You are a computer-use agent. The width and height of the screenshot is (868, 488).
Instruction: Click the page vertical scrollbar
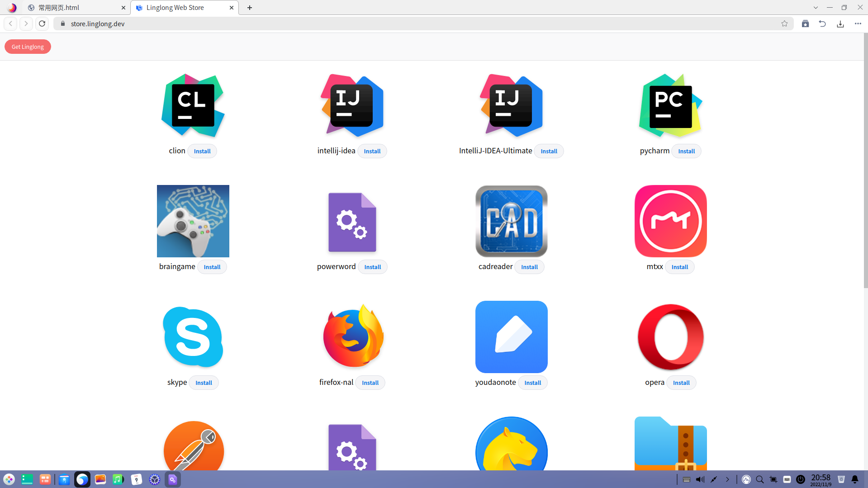click(866, 161)
